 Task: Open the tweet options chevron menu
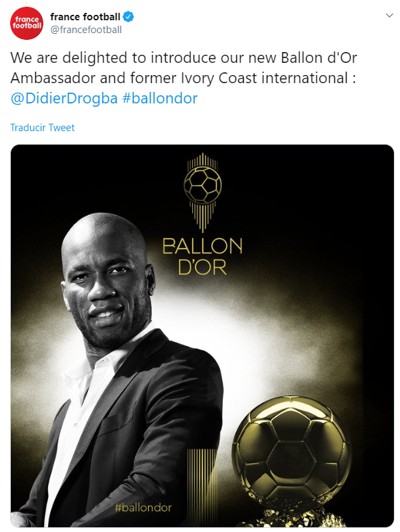click(x=389, y=16)
